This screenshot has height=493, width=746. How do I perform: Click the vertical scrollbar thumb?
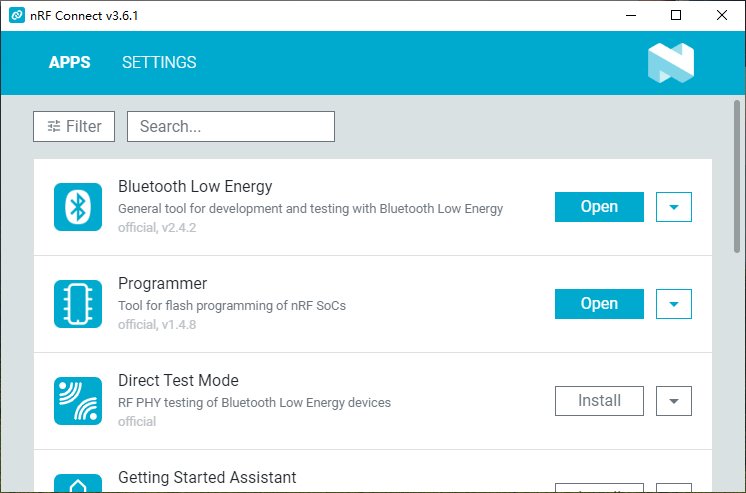point(737,176)
